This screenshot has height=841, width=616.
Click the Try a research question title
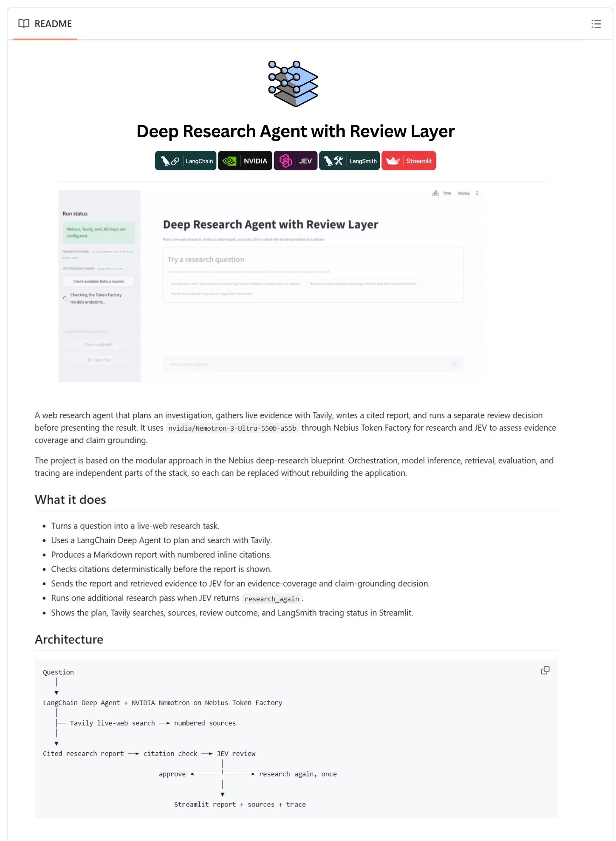click(x=206, y=260)
